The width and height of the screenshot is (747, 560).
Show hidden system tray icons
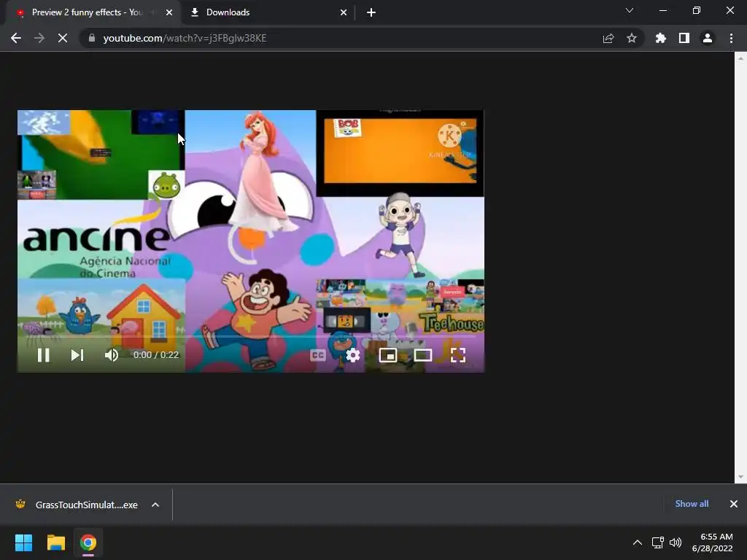[x=637, y=542]
